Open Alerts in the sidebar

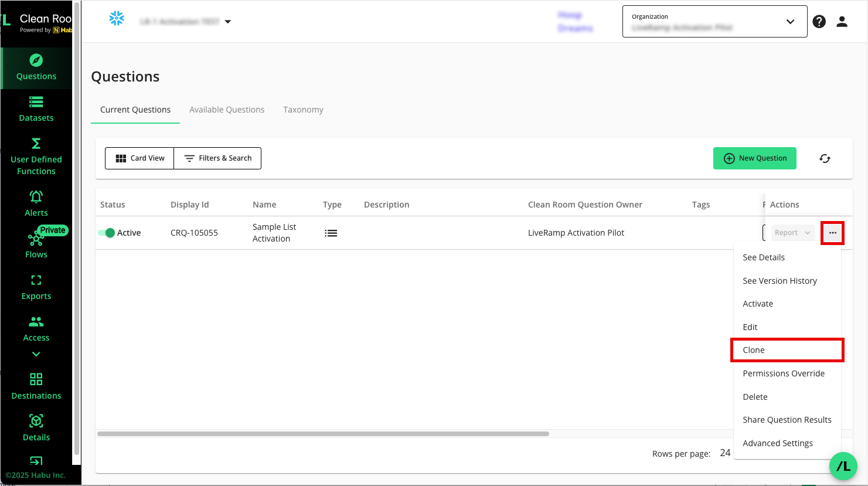[x=36, y=204]
